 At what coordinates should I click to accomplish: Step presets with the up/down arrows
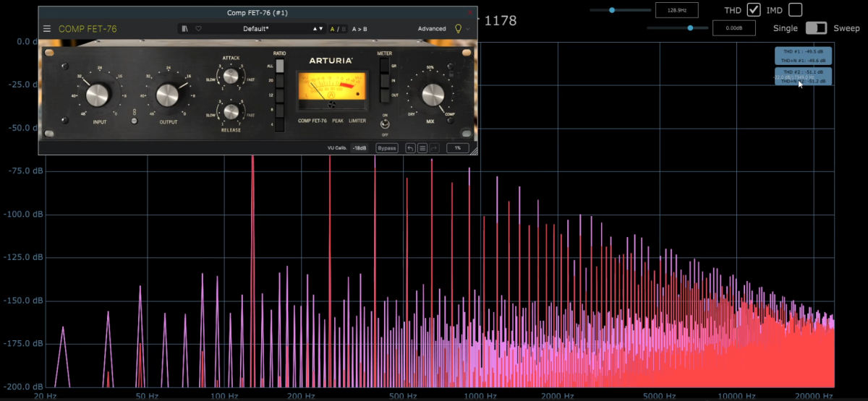click(x=318, y=29)
